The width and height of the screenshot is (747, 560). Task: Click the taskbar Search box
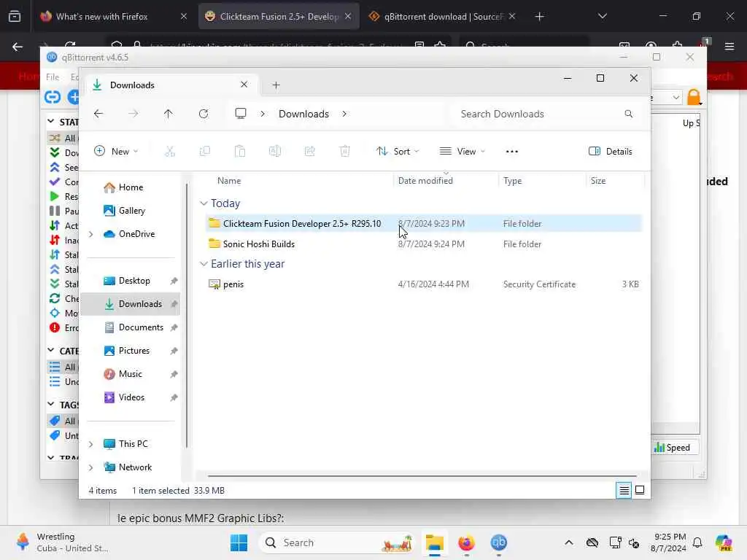pyautogui.click(x=337, y=542)
